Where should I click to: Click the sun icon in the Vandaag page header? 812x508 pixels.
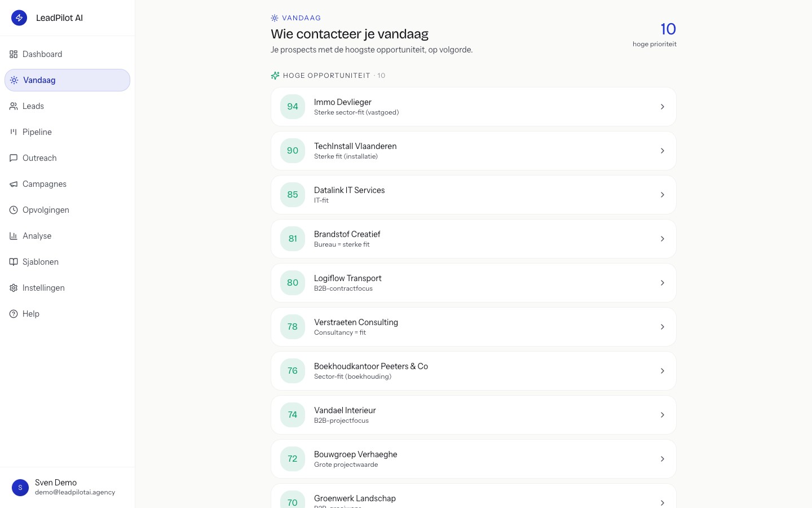(275, 18)
